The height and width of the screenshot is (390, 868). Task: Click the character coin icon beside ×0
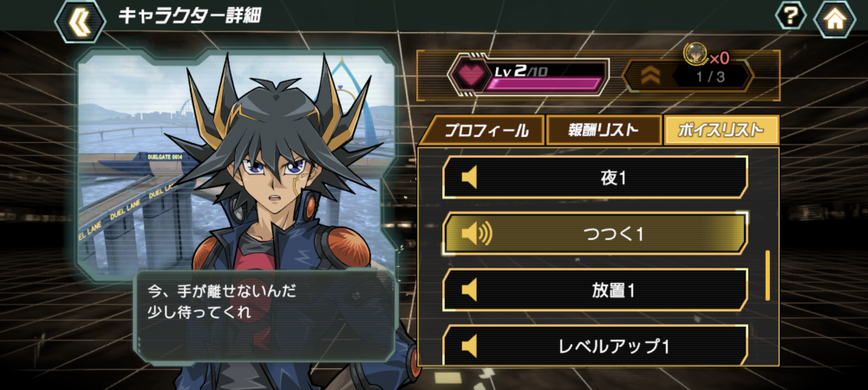[695, 53]
